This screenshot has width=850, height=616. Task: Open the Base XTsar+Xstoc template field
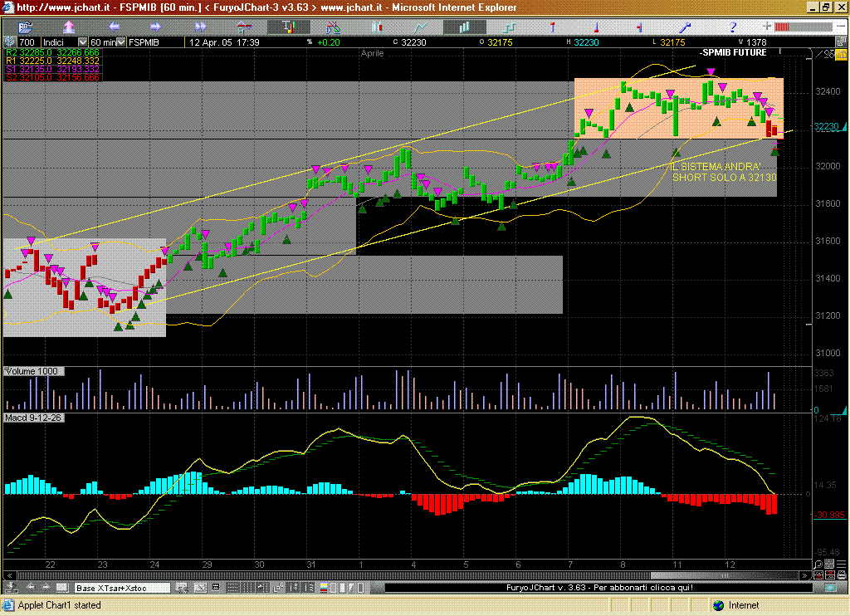[x=121, y=588]
